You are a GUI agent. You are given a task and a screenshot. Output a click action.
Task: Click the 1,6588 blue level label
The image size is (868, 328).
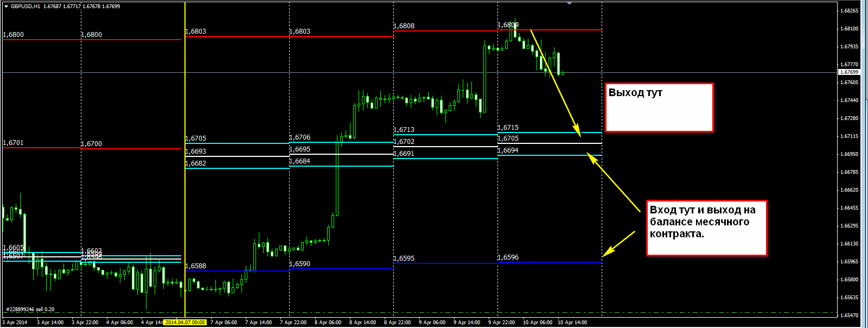click(x=195, y=266)
